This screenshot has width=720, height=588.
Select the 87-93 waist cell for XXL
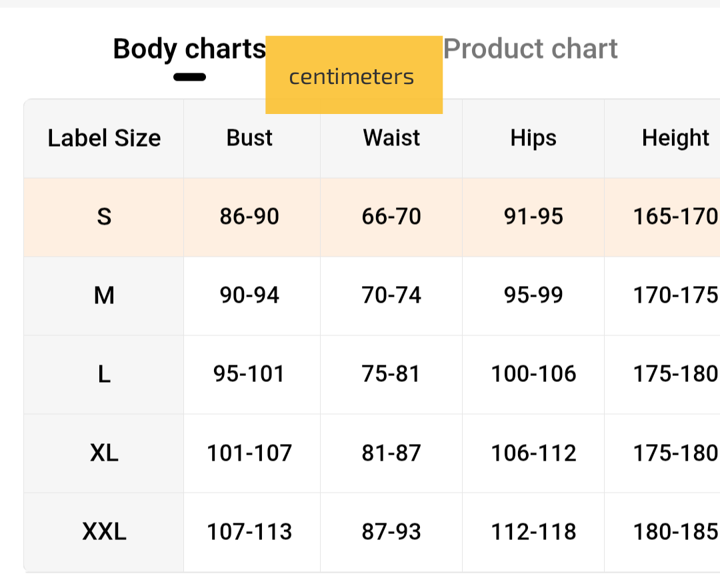391,532
